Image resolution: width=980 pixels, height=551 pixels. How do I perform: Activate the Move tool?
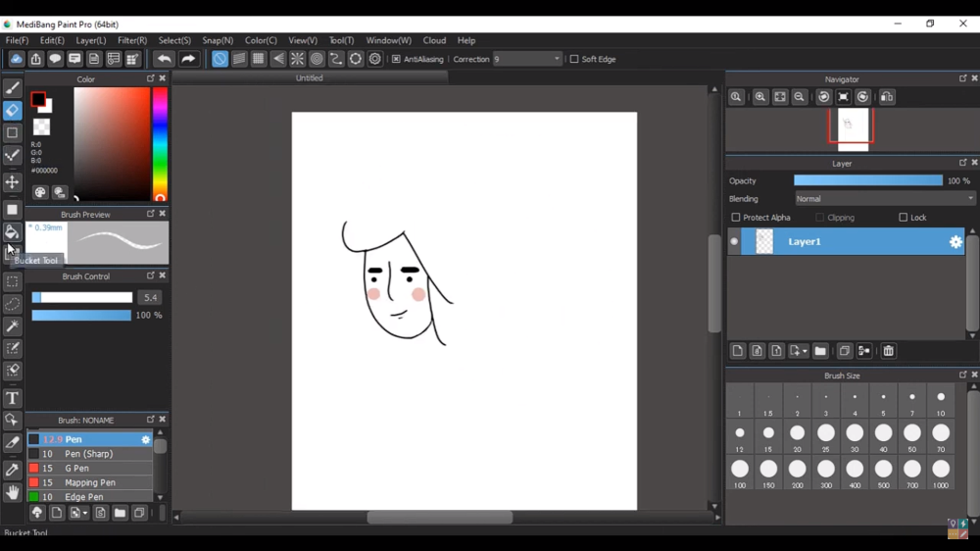point(13,182)
